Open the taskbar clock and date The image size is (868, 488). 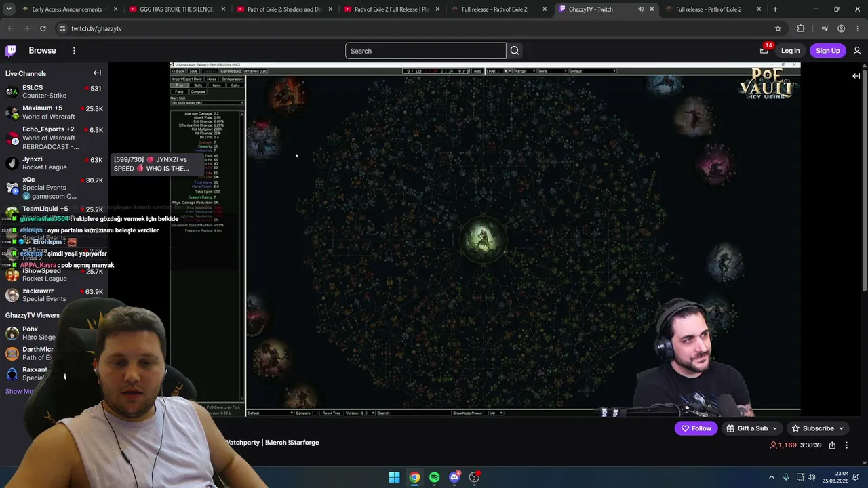point(835,477)
